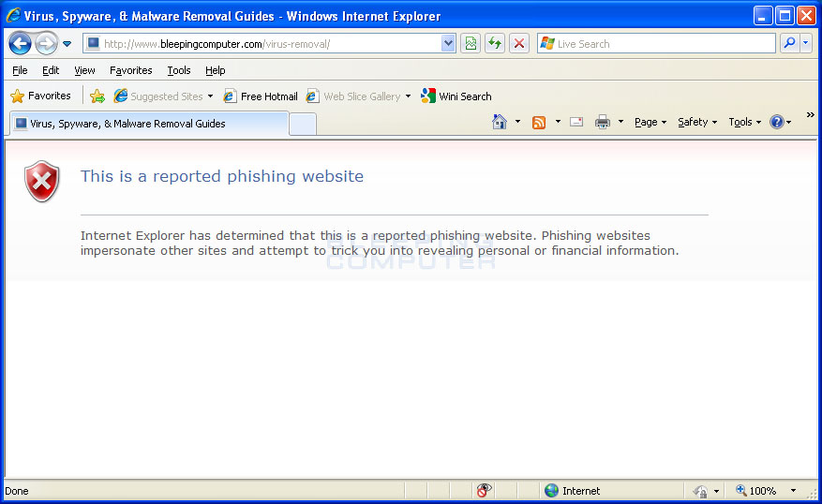Expand the Protected Mode dropdown arrow in status bar
The image size is (822, 504).
coord(716,492)
